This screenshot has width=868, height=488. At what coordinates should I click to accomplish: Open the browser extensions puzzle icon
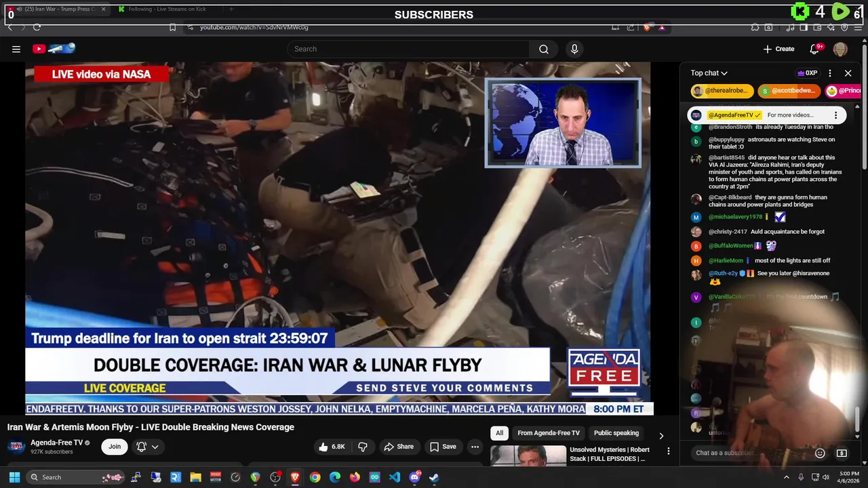(755, 27)
